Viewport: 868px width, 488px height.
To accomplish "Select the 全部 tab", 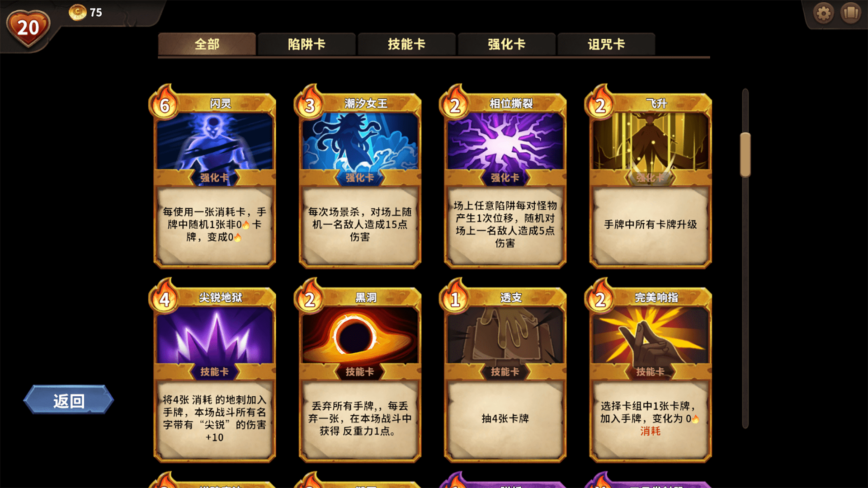I will [x=207, y=44].
